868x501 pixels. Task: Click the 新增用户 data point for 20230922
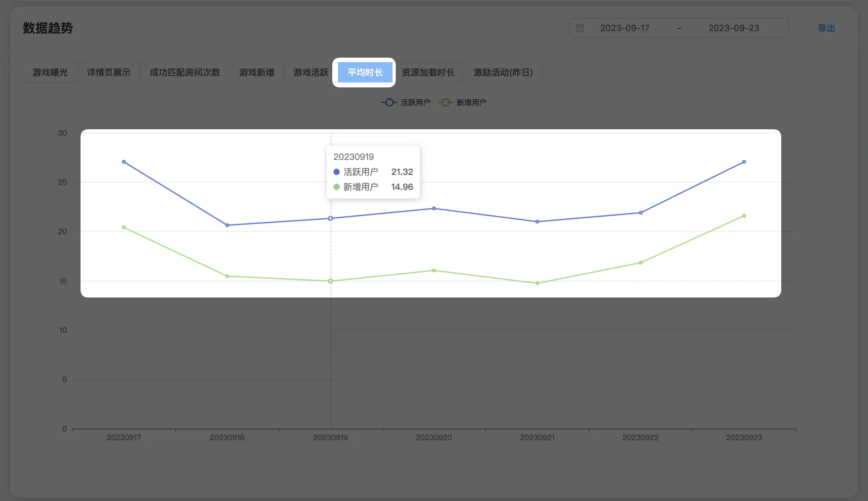(x=641, y=263)
